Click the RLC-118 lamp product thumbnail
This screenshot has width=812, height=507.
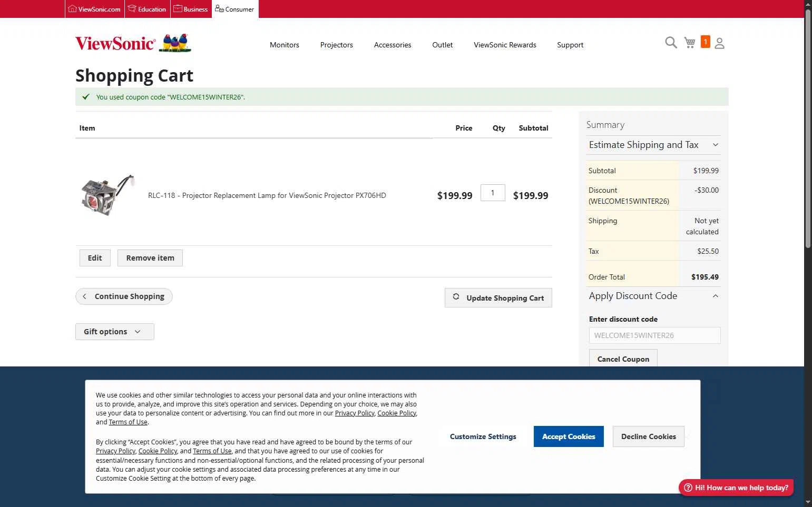(108, 195)
